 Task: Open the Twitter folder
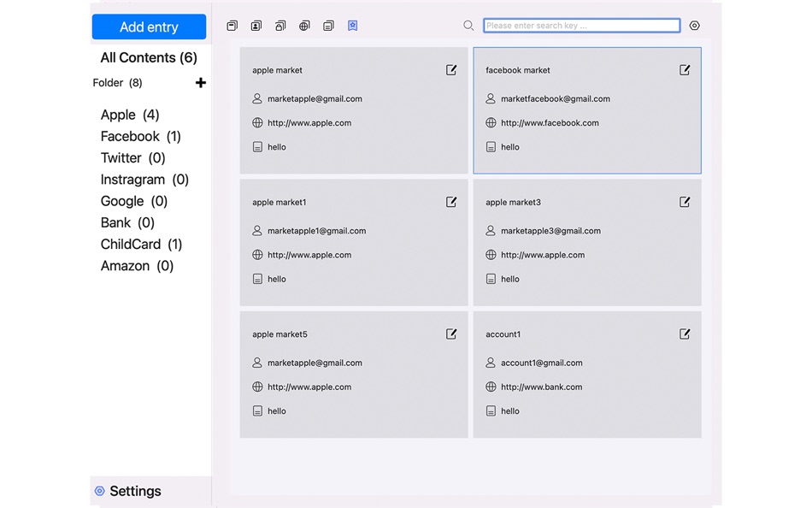(132, 157)
